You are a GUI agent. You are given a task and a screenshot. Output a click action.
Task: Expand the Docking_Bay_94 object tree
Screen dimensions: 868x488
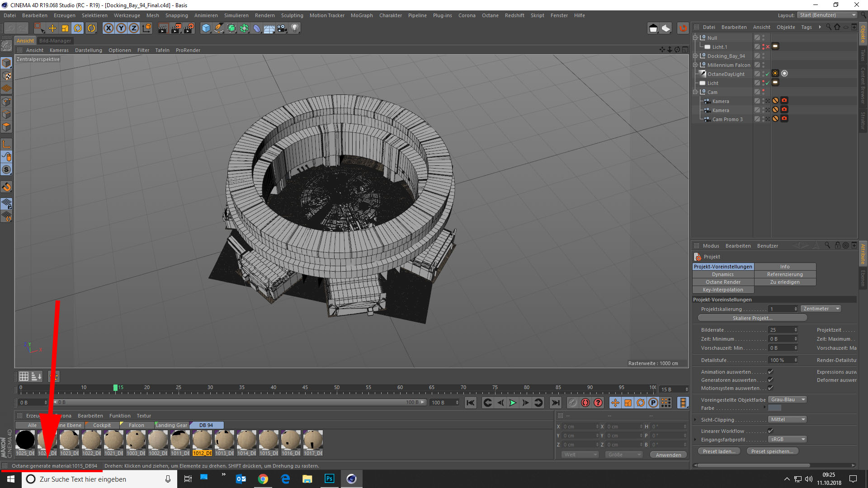coord(695,56)
